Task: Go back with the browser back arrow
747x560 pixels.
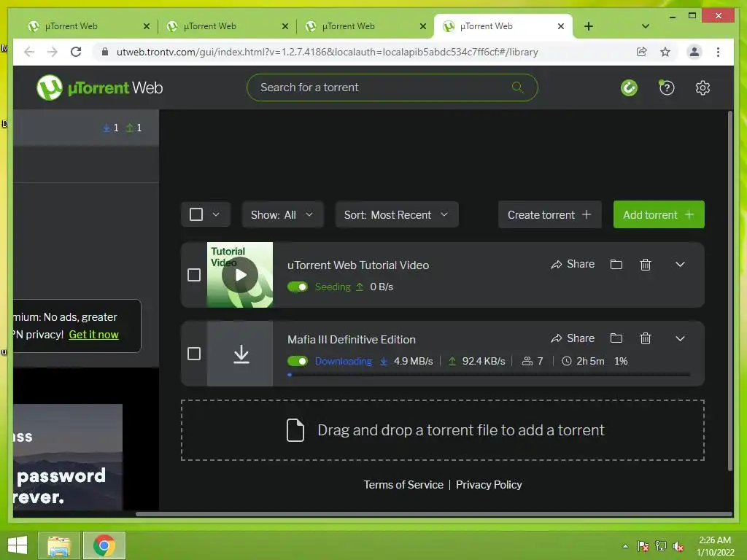Action: pos(29,52)
